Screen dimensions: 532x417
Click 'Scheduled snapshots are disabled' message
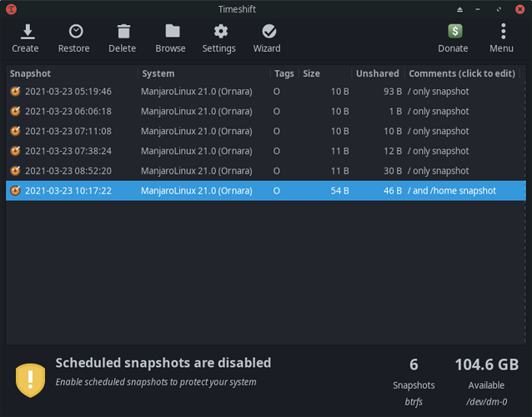(163, 363)
